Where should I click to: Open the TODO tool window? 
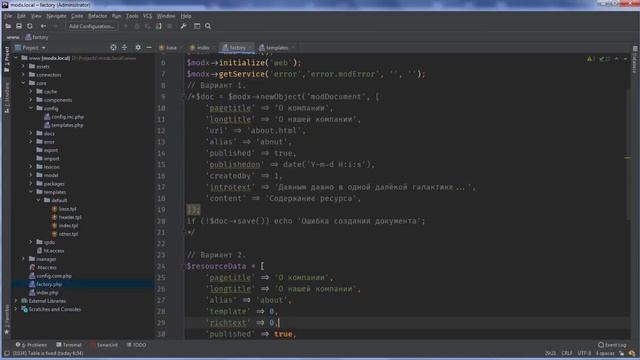[x=137, y=345]
